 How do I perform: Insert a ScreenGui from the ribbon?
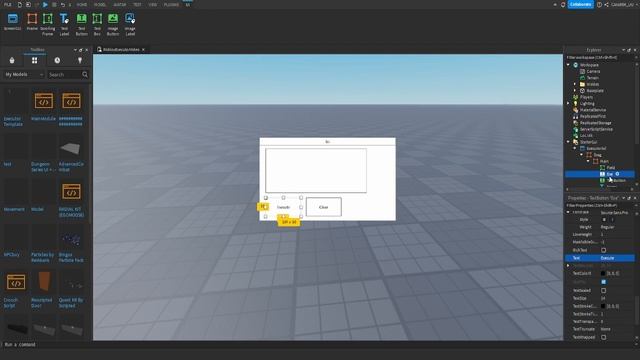pos(13,22)
